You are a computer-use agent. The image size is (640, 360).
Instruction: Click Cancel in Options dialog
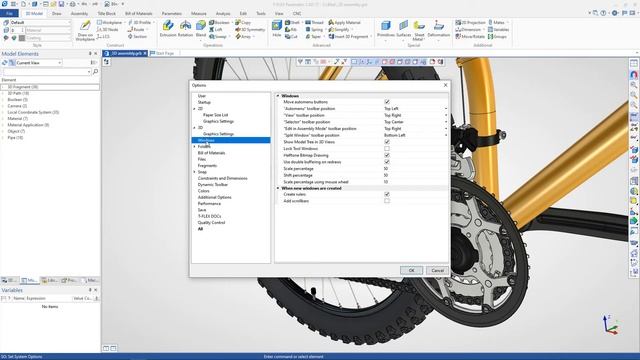point(437,270)
